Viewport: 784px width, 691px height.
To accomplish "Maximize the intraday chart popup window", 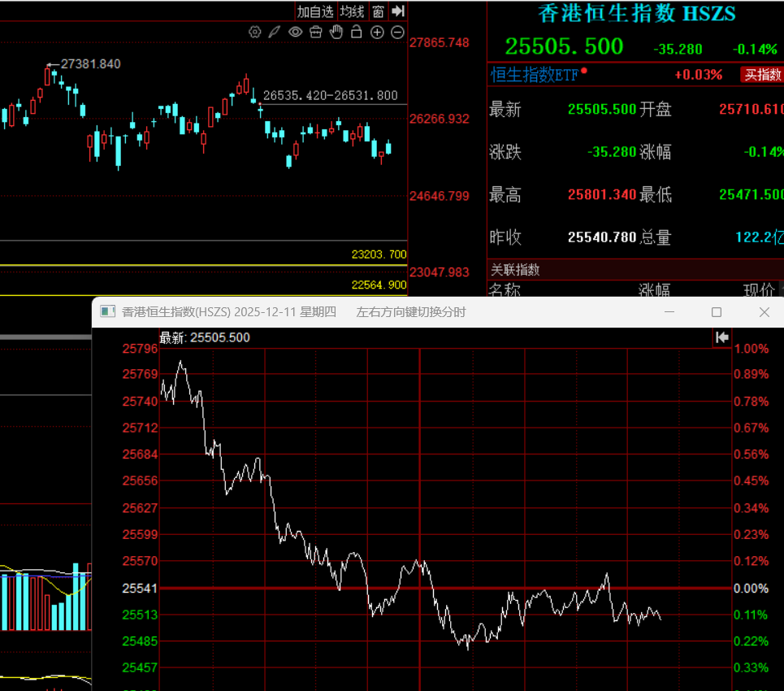I will click(x=717, y=312).
